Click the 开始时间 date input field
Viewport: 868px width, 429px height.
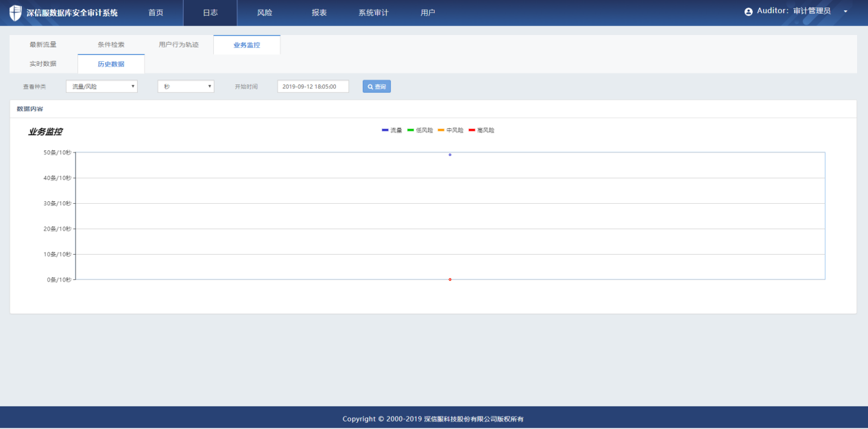tap(313, 86)
